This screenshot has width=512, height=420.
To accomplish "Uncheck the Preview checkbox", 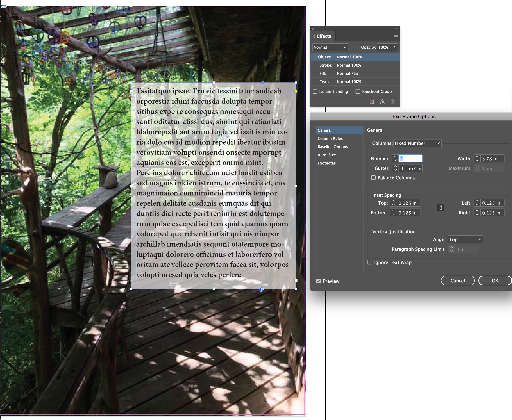I will point(319,281).
